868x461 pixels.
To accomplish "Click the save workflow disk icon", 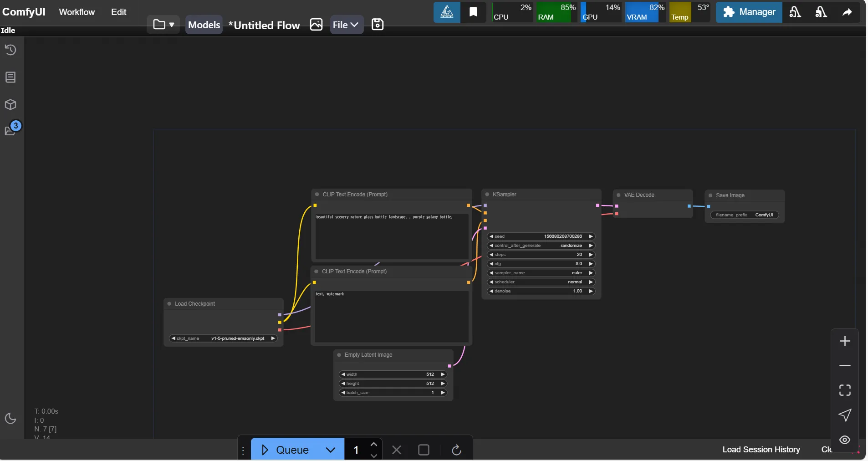I will coord(378,25).
